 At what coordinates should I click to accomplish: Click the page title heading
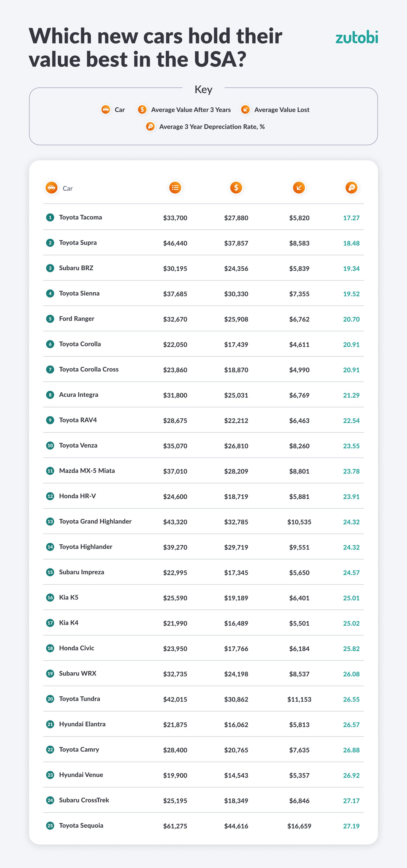pyautogui.click(x=155, y=48)
